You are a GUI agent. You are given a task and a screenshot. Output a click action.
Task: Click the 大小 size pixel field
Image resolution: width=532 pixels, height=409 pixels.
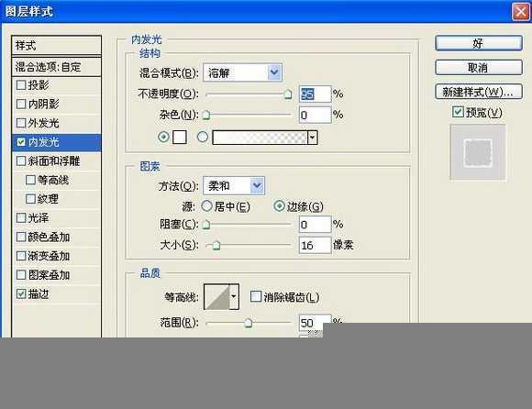[315, 245]
